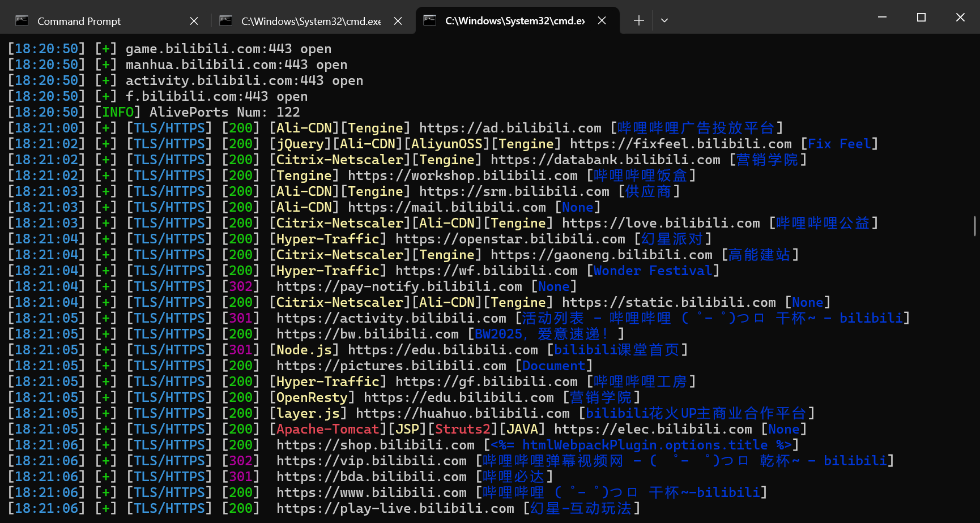Click the vertical scrollbar thumb on right edge
The image size is (980, 523).
tap(974, 226)
